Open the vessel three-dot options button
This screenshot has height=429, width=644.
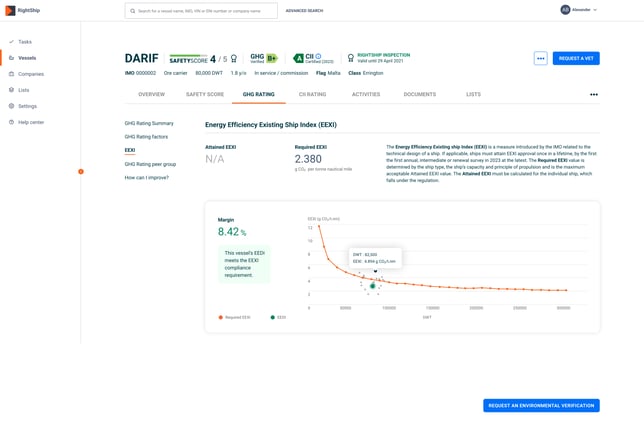coord(540,58)
